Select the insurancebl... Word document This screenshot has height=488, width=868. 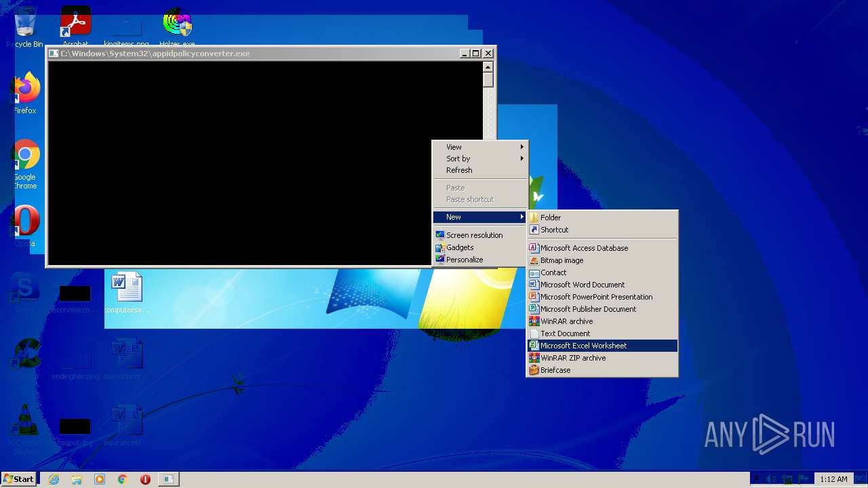(x=127, y=426)
